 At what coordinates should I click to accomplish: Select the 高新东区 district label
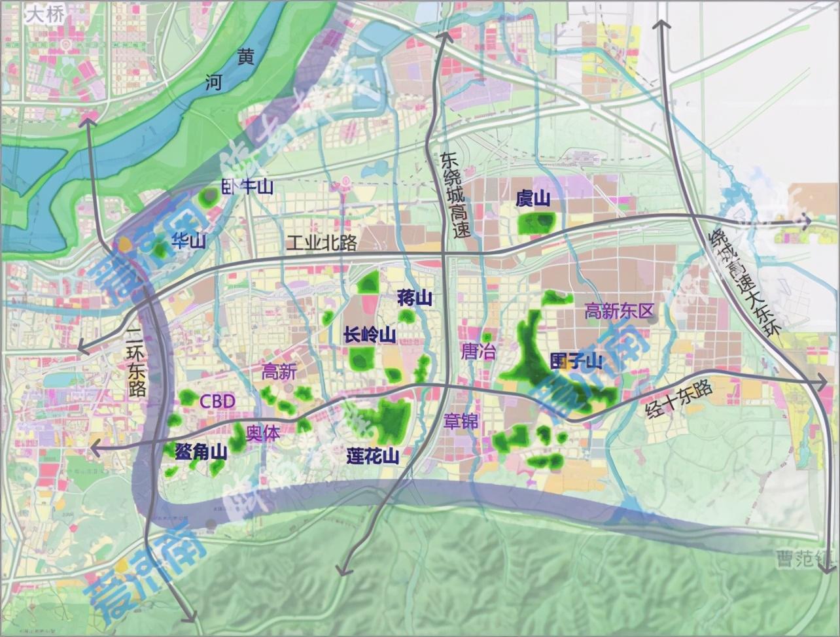tap(619, 311)
